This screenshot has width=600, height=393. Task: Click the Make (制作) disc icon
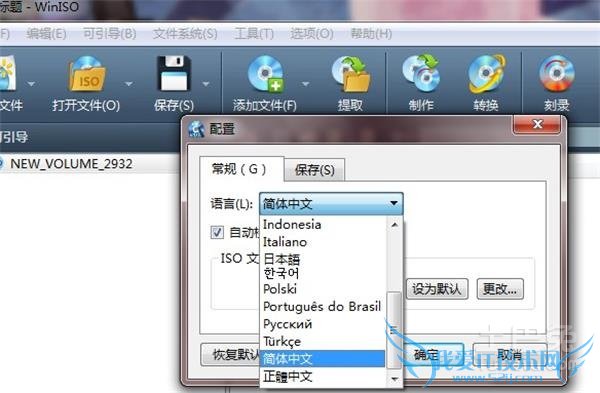(421, 73)
